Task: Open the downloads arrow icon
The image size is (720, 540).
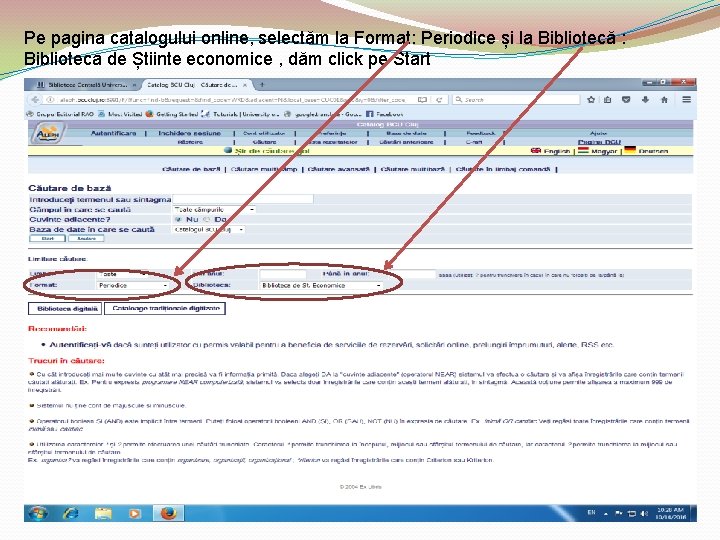Action: click(x=645, y=100)
